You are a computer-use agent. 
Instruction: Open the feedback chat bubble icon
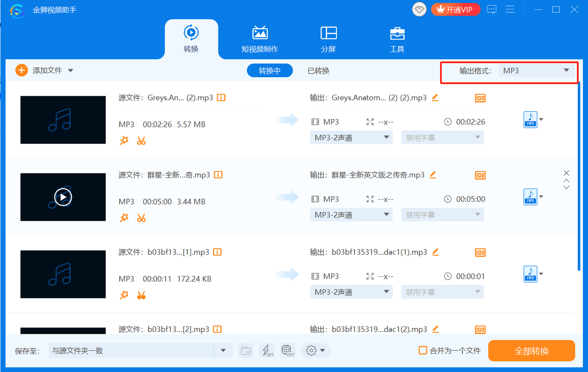coord(492,10)
